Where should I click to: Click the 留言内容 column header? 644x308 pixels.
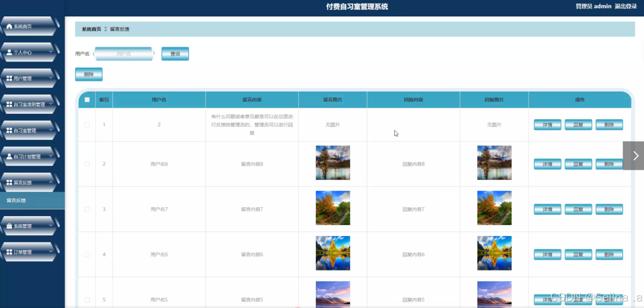click(252, 100)
